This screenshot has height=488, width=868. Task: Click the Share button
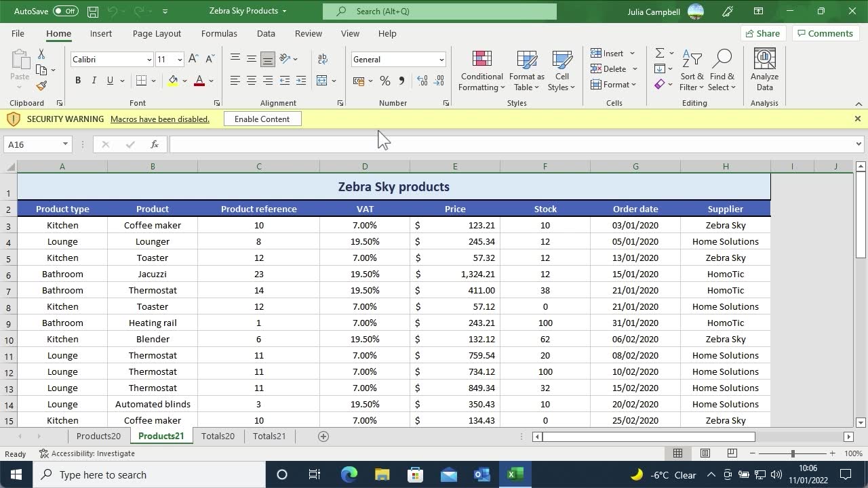tap(762, 33)
